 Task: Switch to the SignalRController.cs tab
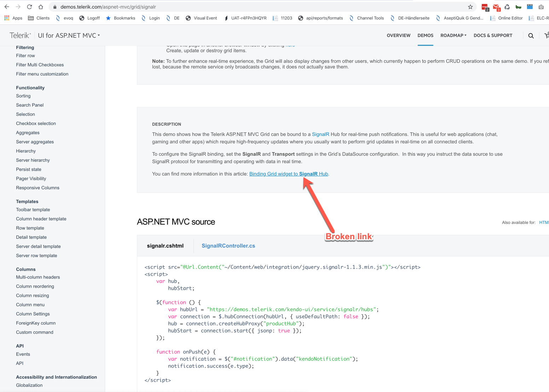pyautogui.click(x=228, y=246)
